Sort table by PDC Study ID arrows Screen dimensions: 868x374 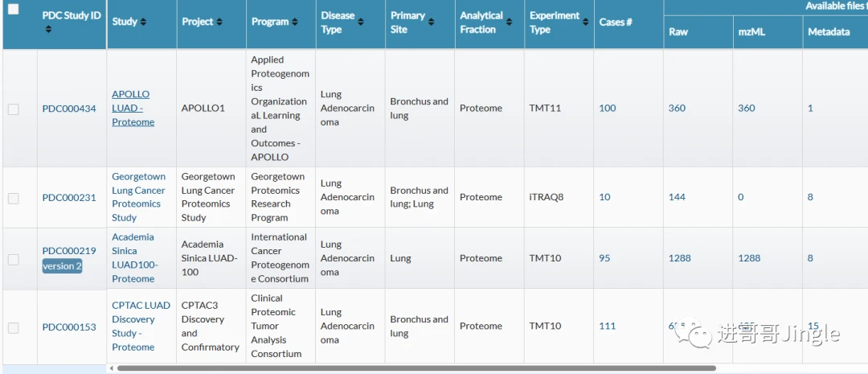[x=48, y=30]
